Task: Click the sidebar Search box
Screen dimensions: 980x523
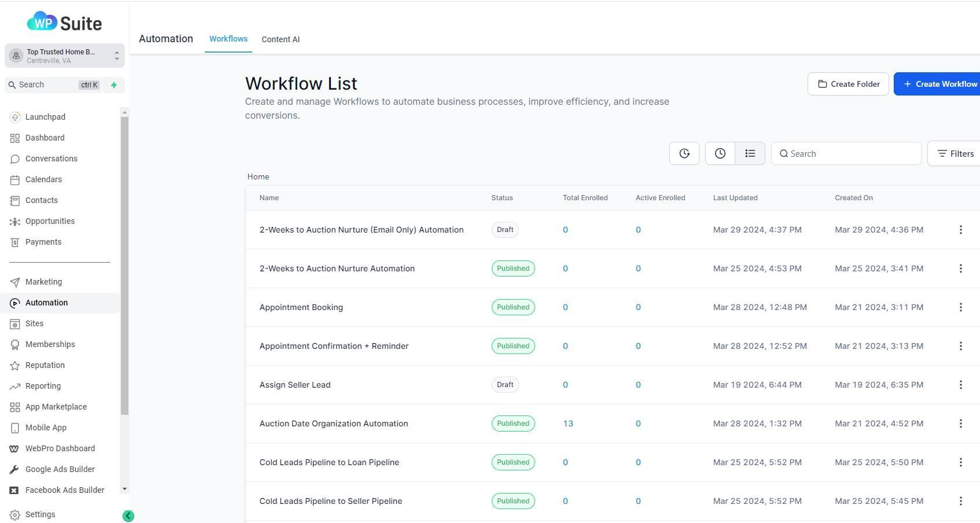Action: point(53,85)
